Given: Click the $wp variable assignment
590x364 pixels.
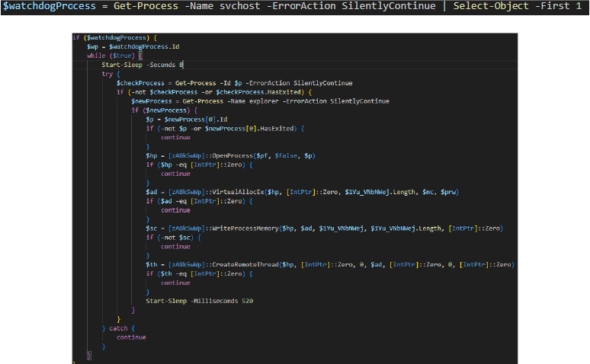Looking at the screenshot, I should (93, 46).
